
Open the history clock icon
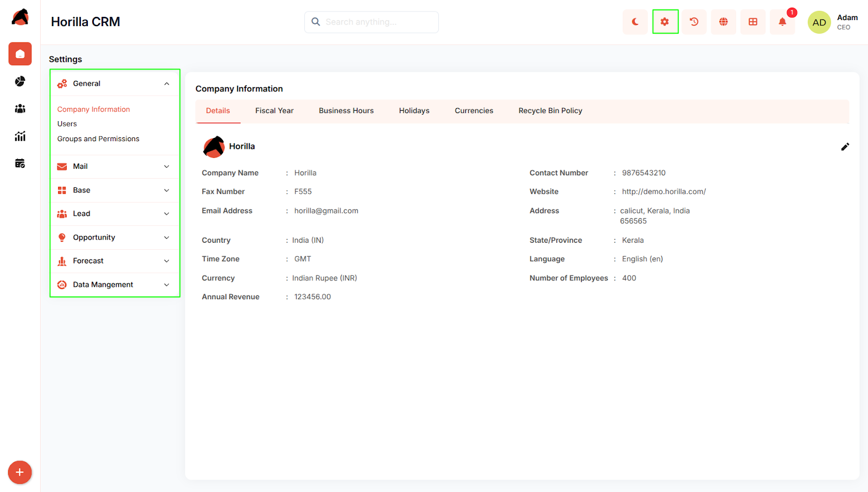coord(694,22)
